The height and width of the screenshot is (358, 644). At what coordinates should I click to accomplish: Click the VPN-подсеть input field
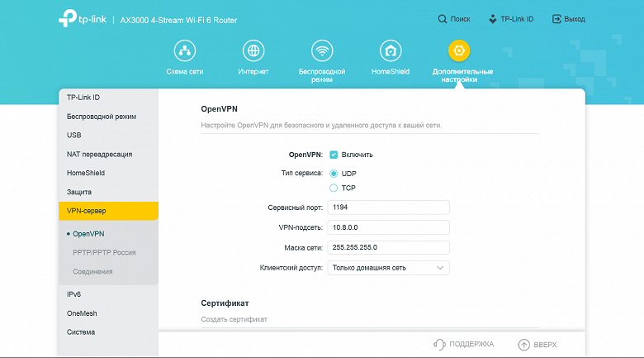click(388, 227)
